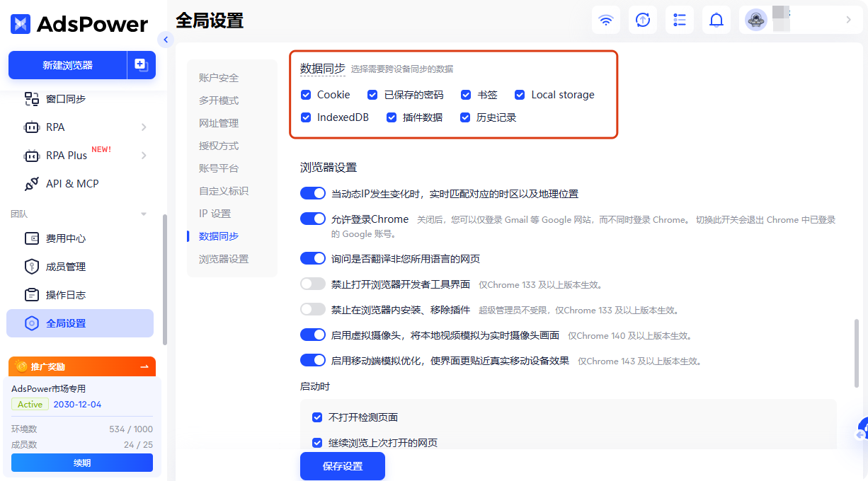
Task: Click the 新建浏览器 button
Action: pos(67,65)
